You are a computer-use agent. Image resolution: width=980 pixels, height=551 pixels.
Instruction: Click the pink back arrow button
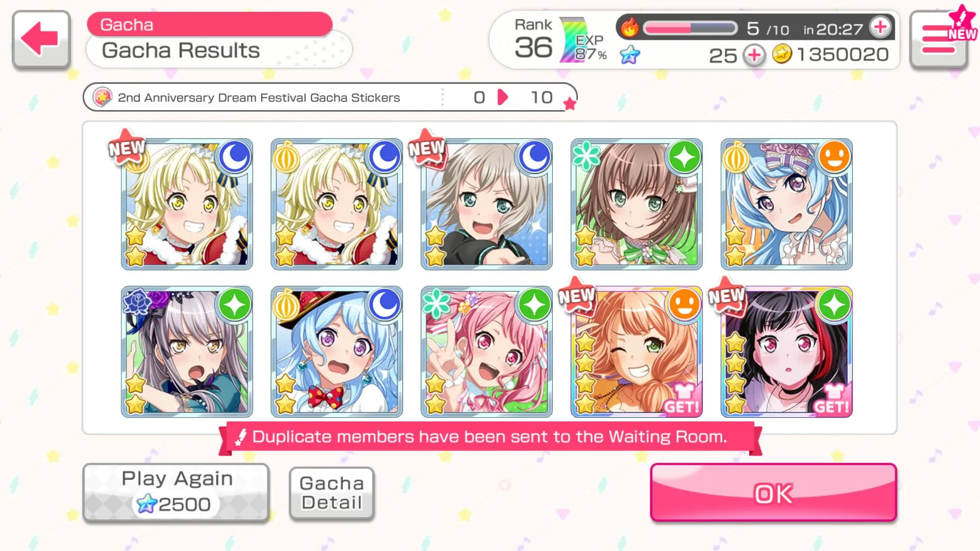point(41,39)
